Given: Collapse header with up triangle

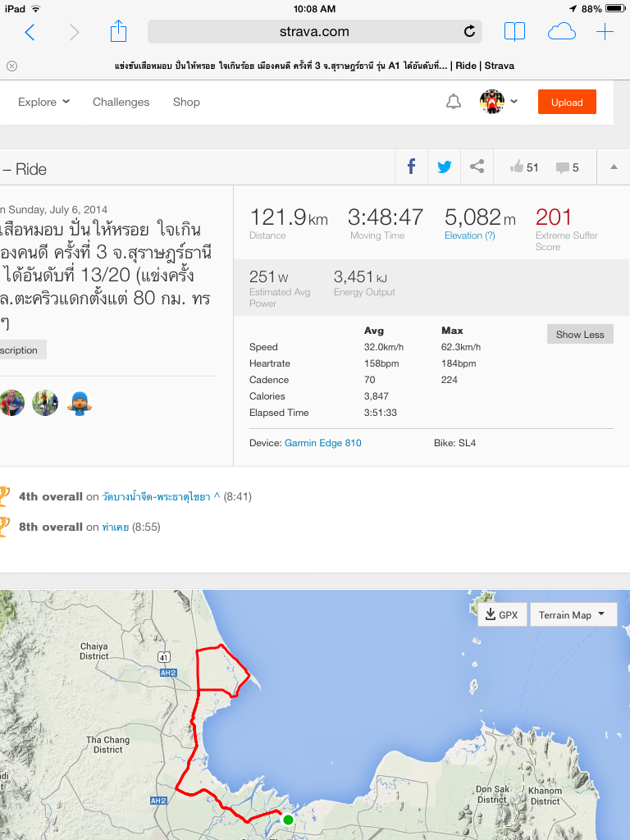Looking at the screenshot, I should [614, 167].
